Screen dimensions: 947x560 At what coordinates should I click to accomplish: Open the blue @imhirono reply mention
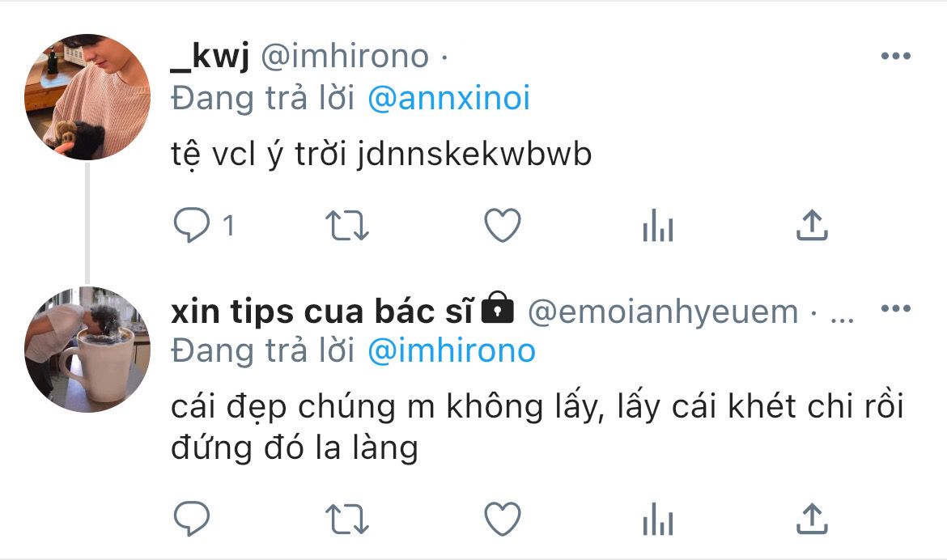[x=452, y=351]
